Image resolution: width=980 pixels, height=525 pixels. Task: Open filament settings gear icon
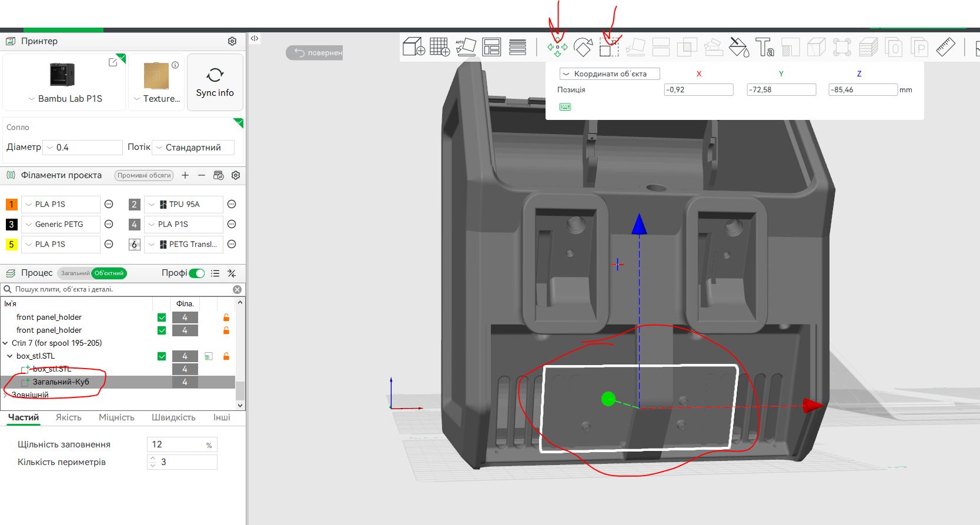click(x=236, y=175)
